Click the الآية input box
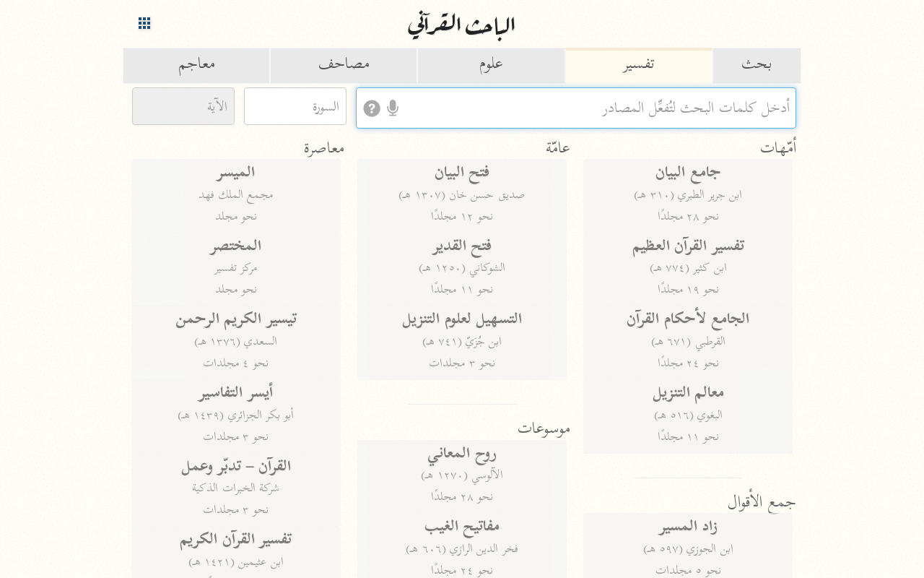Viewport: 924px width, 578px height. (183, 106)
